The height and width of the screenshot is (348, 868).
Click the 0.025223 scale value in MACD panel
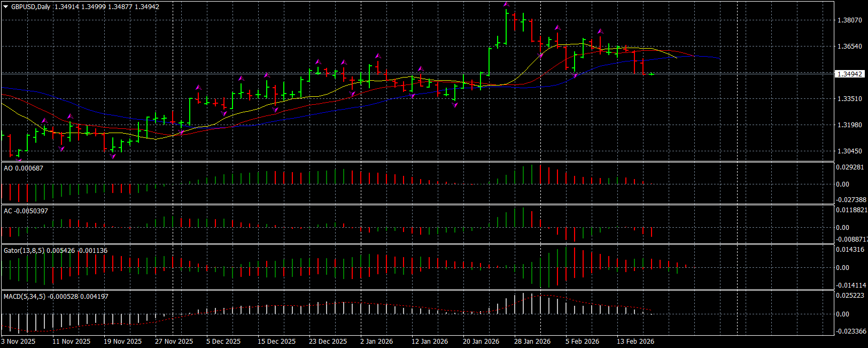point(850,296)
